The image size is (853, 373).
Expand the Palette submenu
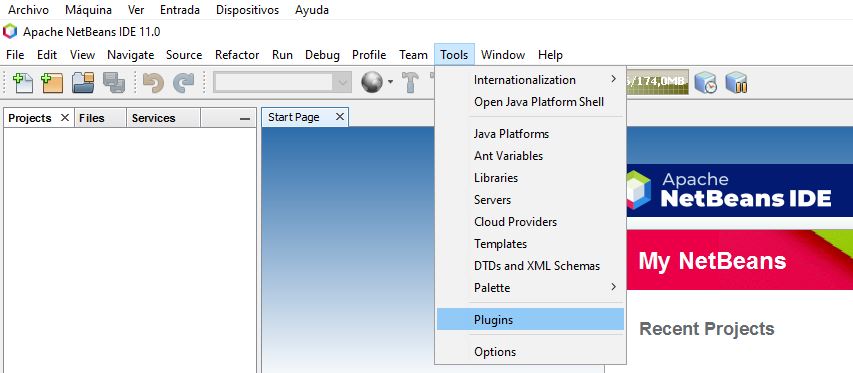(530, 288)
